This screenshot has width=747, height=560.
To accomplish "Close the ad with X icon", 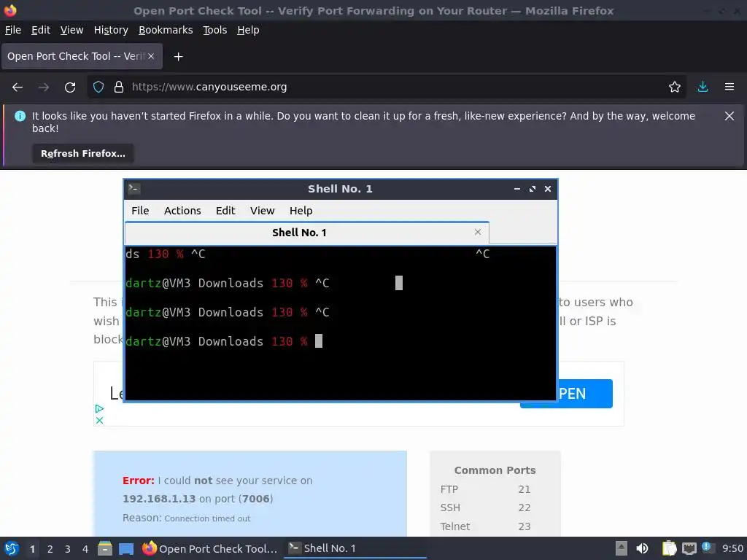I will click(99, 421).
